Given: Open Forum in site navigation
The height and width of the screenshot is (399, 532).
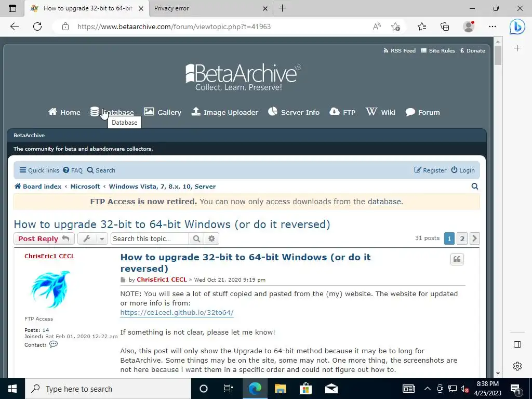Looking at the screenshot, I should [x=423, y=112].
